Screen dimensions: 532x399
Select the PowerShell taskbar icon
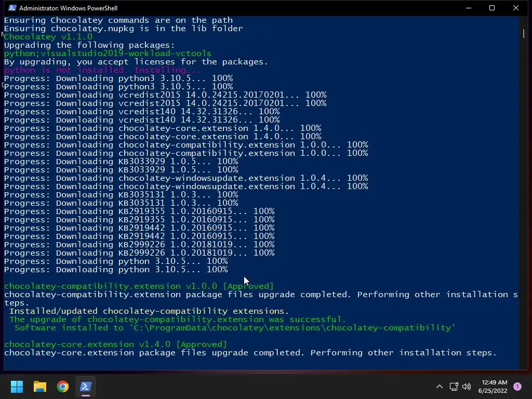tap(86, 387)
